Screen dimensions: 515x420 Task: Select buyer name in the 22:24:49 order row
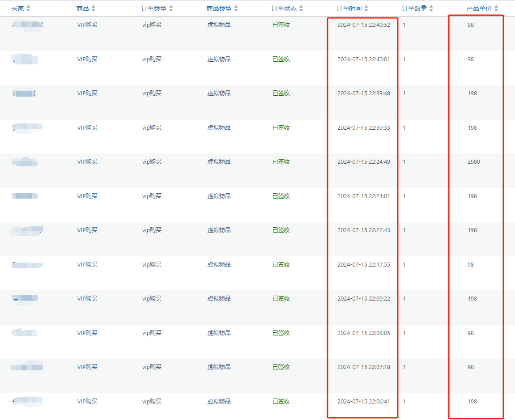(25, 162)
